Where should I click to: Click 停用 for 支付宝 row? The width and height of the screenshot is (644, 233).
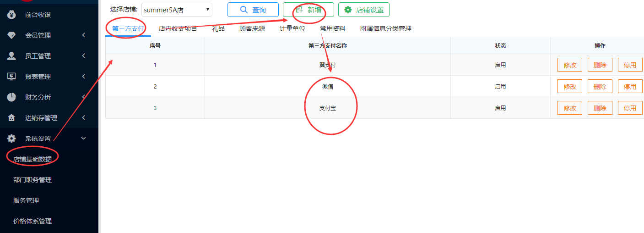(x=630, y=108)
